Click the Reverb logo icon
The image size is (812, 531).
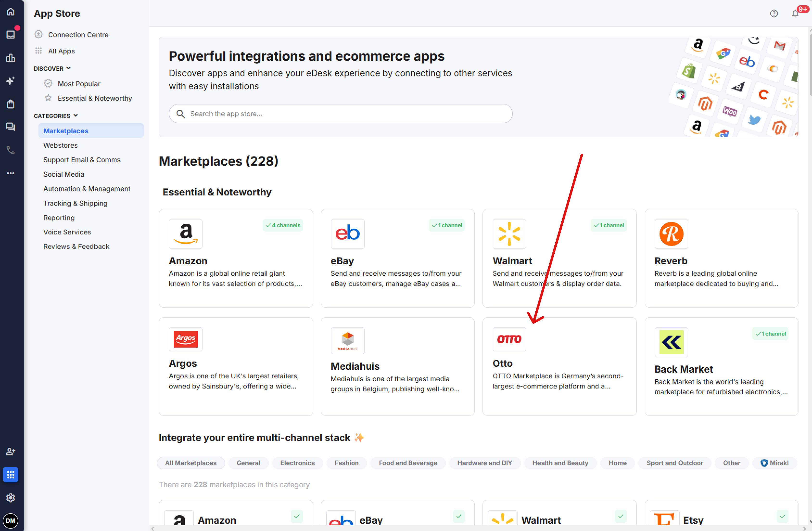pyautogui.click(x=671, y=234)
